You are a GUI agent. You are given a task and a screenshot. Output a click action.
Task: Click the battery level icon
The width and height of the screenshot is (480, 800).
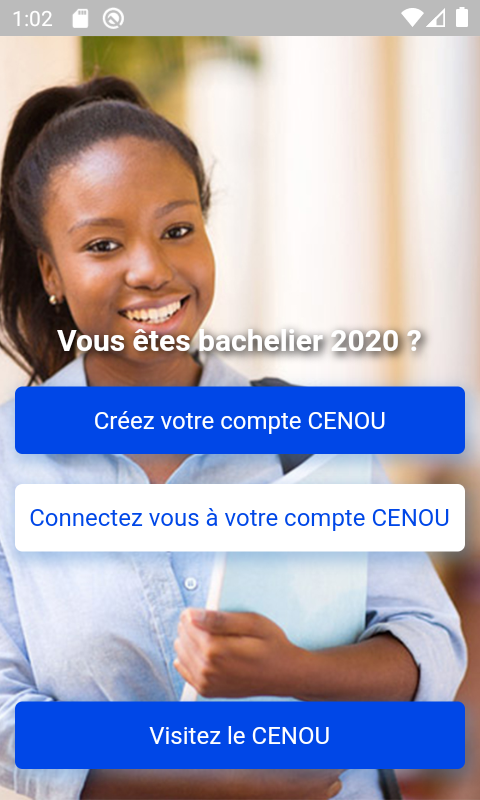(462, 17)
